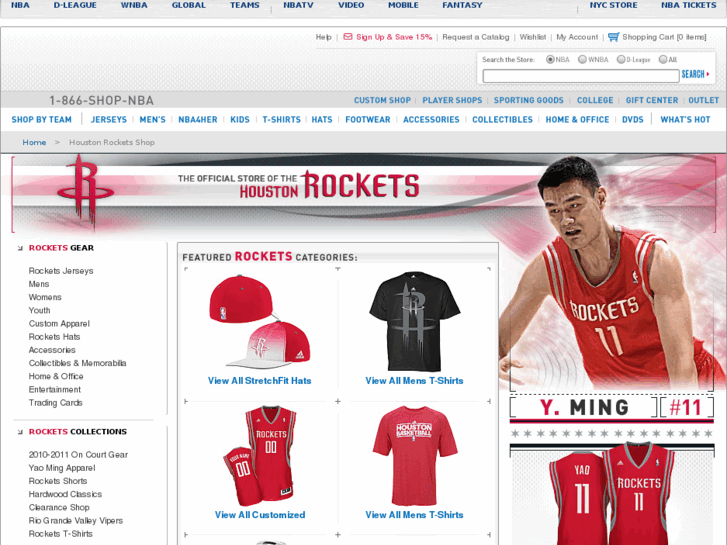Open GLOBAL in the top navigation
Image resolution: width=727 pixels, height=545 pixels.
[188, 5]
